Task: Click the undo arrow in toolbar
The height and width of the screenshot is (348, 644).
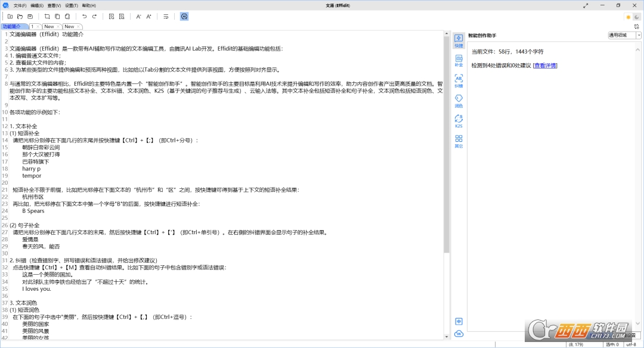Action: click(84, 17)
